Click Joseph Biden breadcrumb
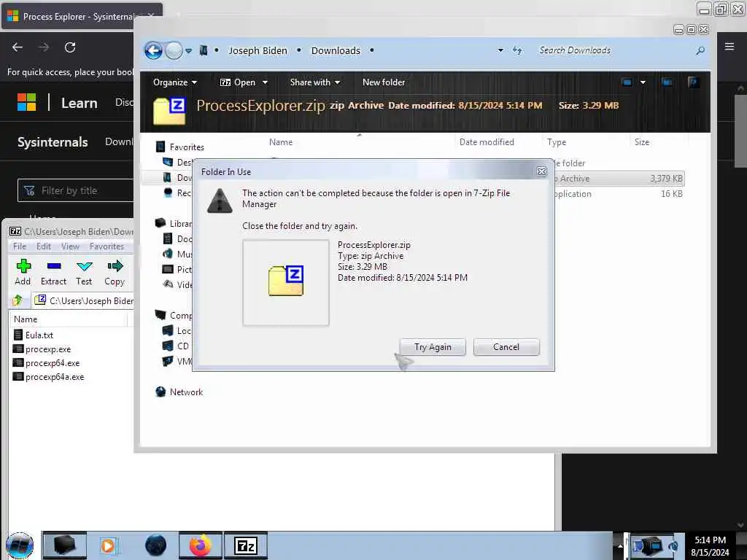This screenshot has width=747, height=560. point(258,50)
